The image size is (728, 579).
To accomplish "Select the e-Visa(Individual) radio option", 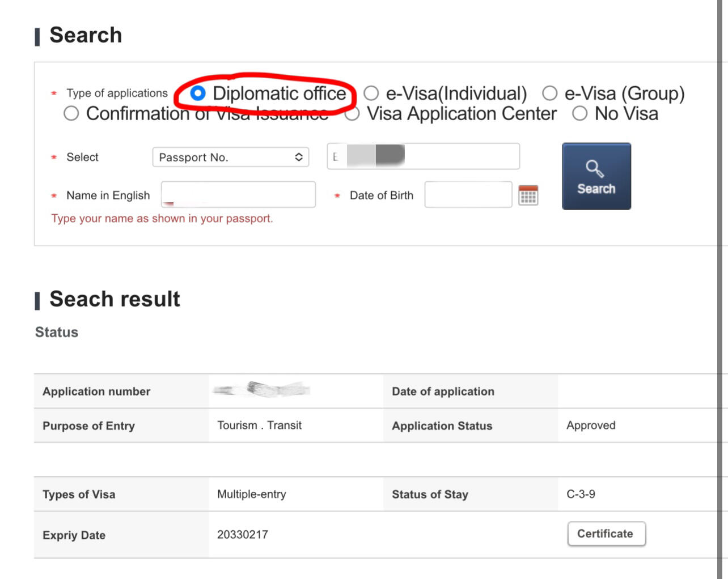I will click(x=371, y=93).
